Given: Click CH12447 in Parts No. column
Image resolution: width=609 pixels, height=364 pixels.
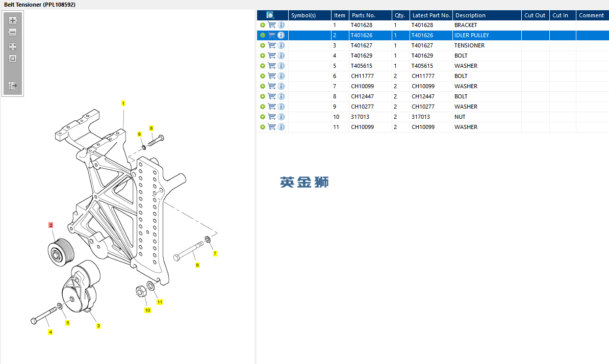Looking at the screenshot, I should point(362,96).
